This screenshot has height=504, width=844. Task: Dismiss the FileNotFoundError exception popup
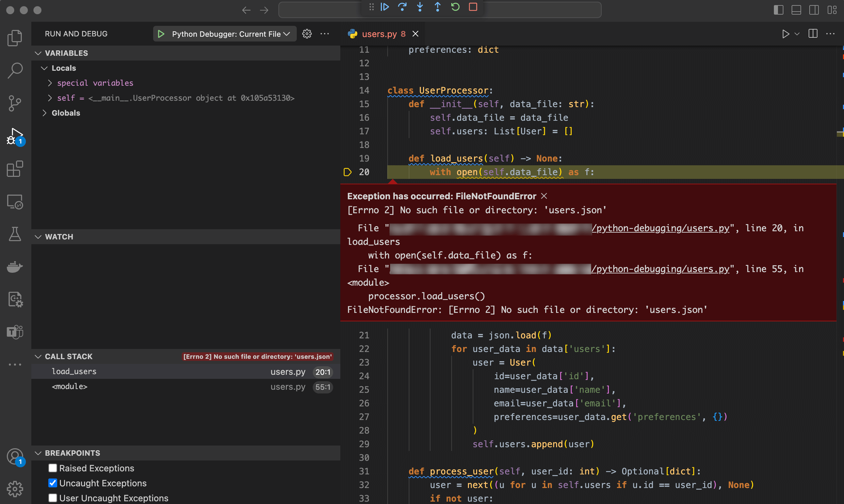[x=543, y=196]
